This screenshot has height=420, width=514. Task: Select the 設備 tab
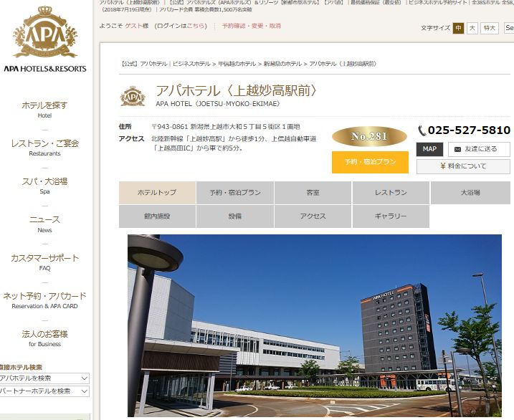coord(235,216)
